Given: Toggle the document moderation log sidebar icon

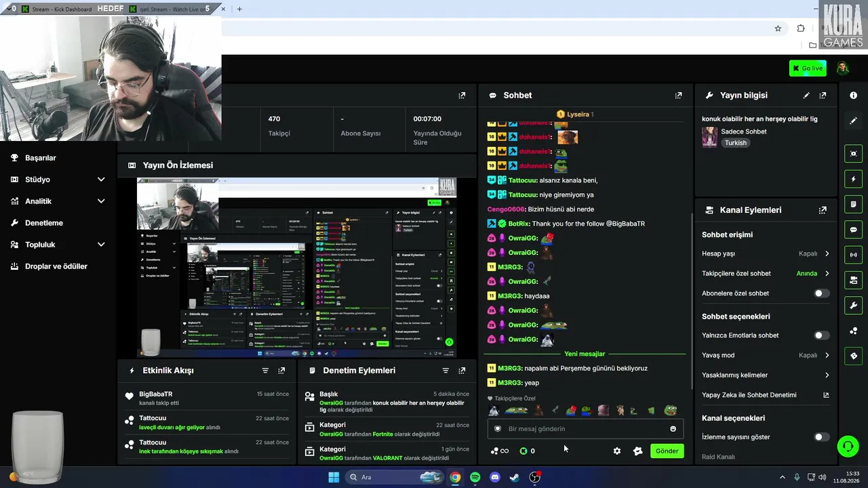Looking at the screenshot, I should (853, 204).
